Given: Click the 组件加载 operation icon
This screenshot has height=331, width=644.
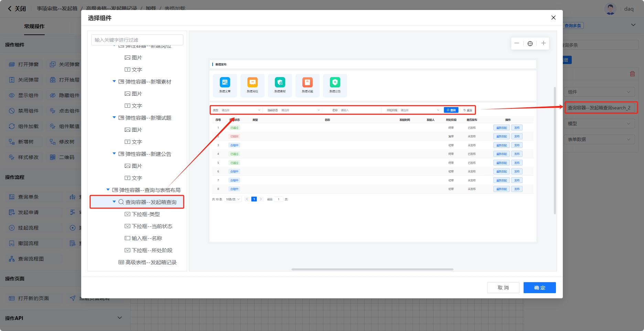Looking at the screenshot, I should coord(12,126).
